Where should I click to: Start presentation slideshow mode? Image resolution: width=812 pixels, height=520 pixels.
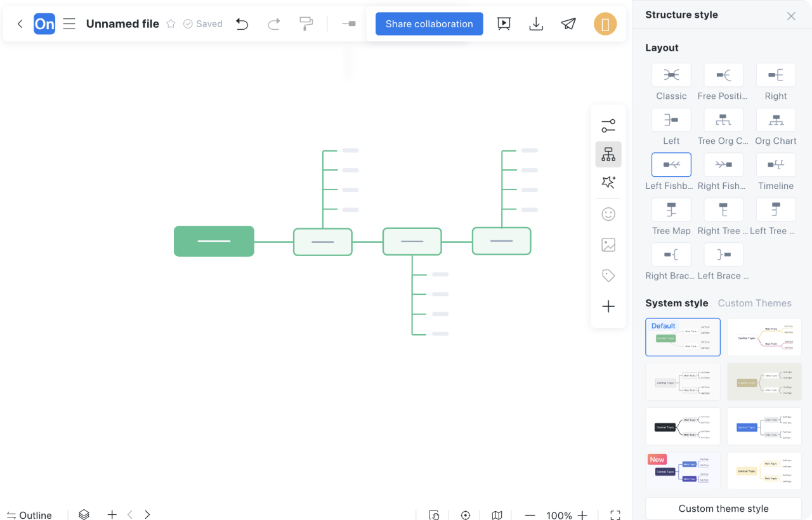point(504,24)
